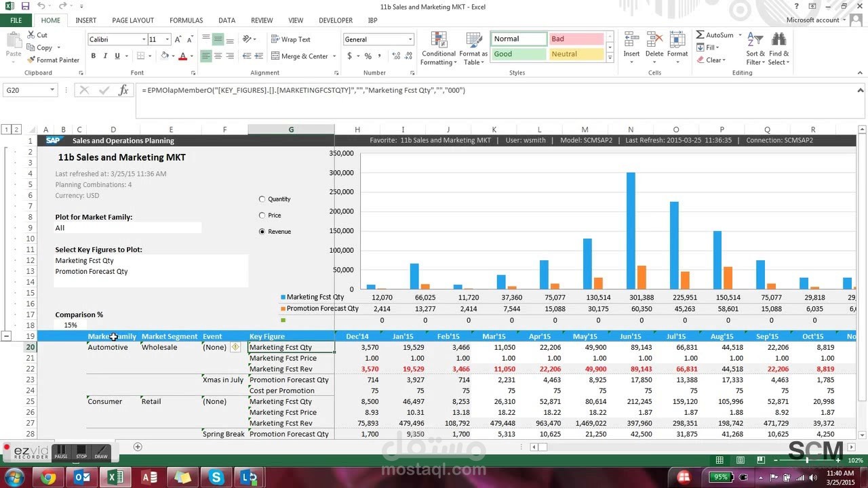Click the Find & Select button
868x488 pixels.
[x=778, y=48]
